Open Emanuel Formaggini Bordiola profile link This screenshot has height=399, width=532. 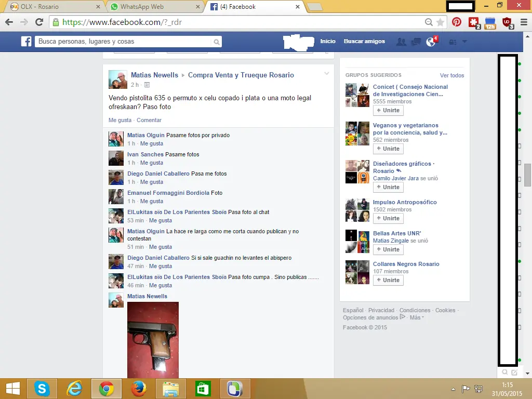click(x=168, y=193)
